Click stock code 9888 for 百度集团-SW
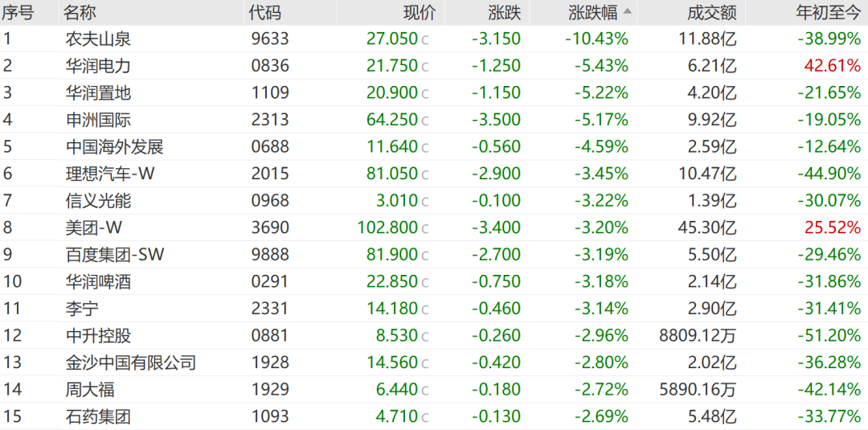868x430 pixels. [269, 255]
